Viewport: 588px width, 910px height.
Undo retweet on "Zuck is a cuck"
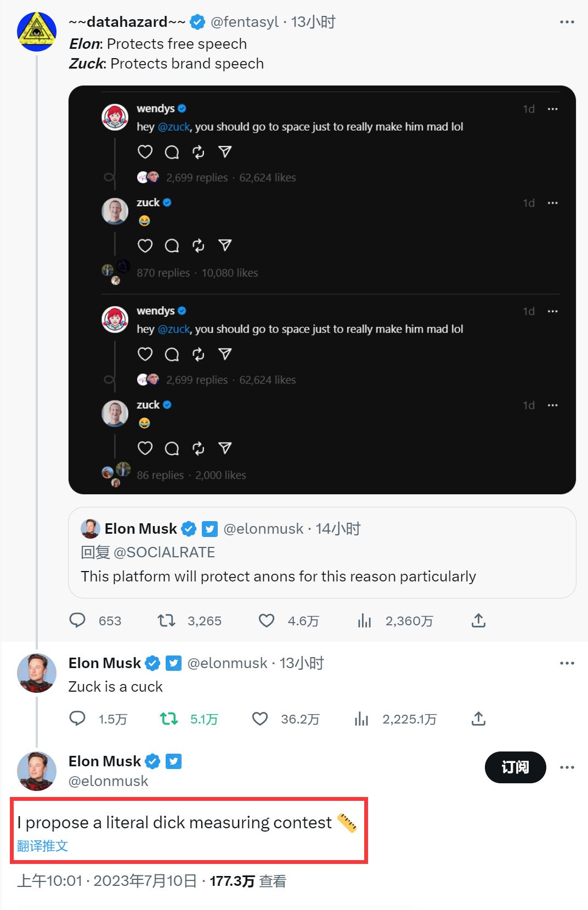(169, 719)
